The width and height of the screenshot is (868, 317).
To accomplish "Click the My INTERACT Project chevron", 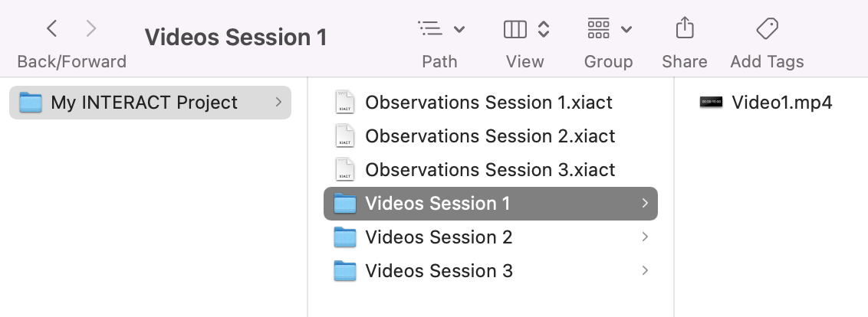I will [x=278, y=102].
